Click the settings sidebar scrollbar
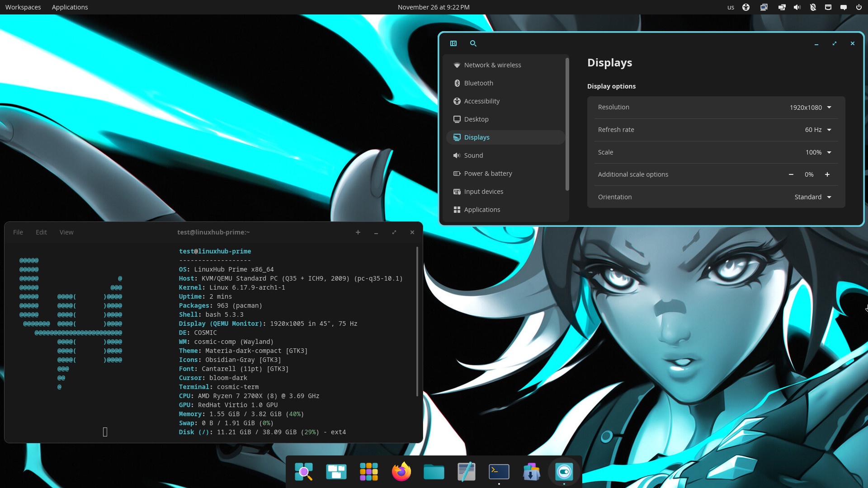This screenshot has width=868, height=488. point(567,124)
